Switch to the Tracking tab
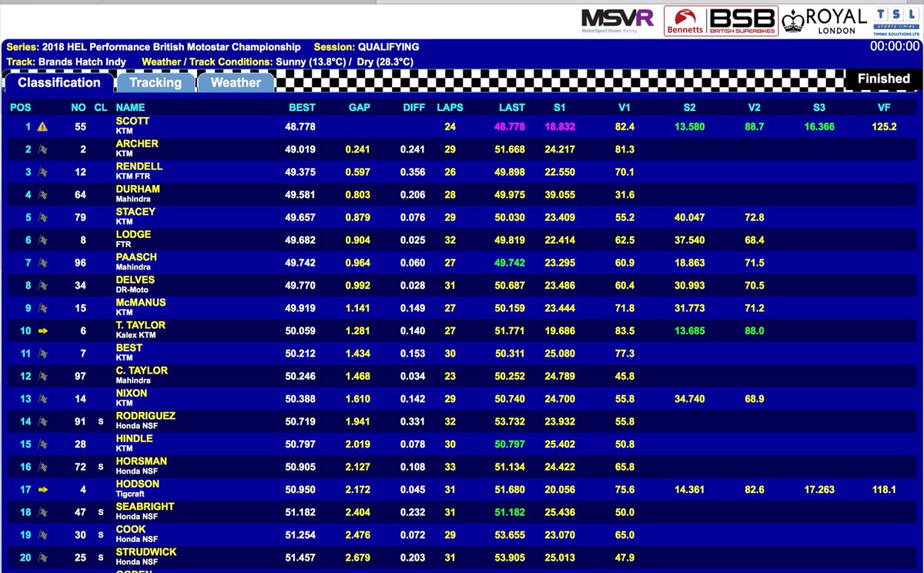 (x=156, y=82)
